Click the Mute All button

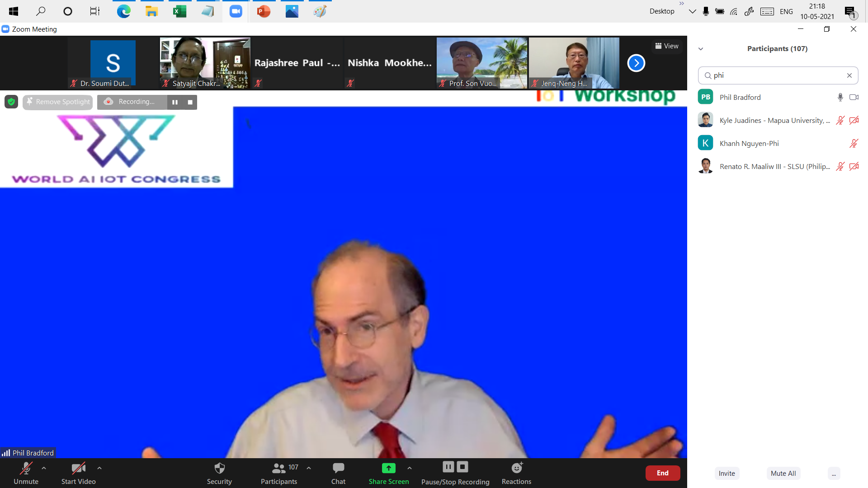coord(783,474)
